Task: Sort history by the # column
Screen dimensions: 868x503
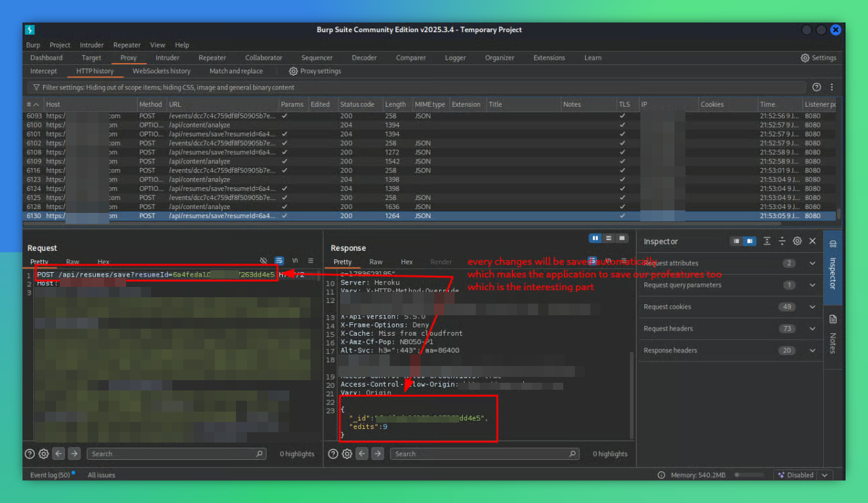Action: click(x=33, y=104)
